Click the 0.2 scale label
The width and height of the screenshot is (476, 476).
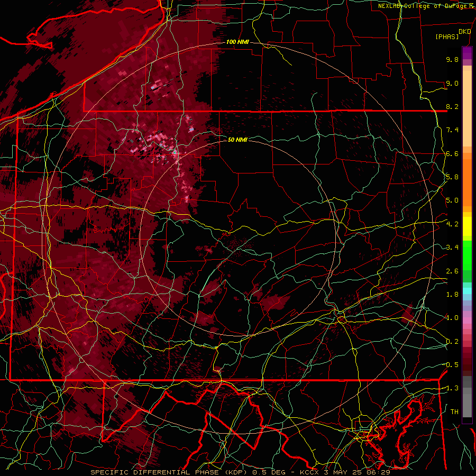452,342
